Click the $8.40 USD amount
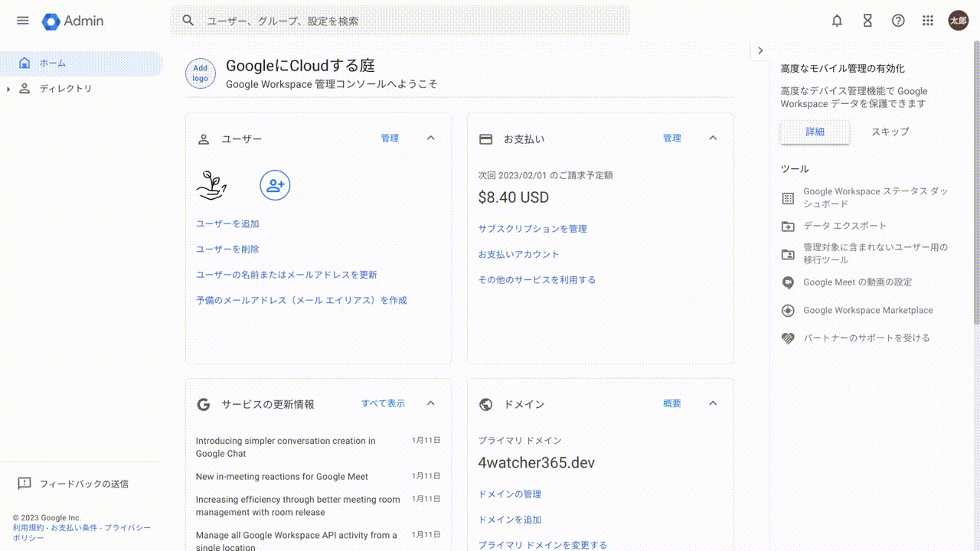The height and width of the screenshot is (551, 980). click(513, 197)
